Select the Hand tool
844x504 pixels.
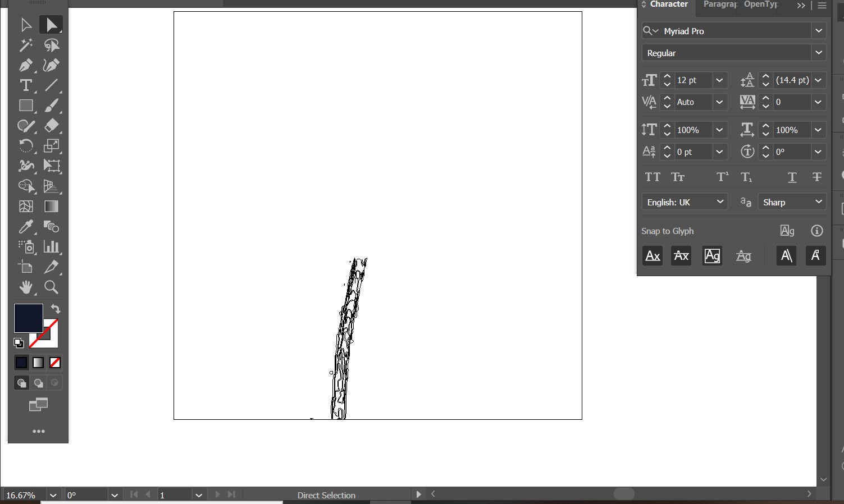pyautogui.click(x=26, y=287)
